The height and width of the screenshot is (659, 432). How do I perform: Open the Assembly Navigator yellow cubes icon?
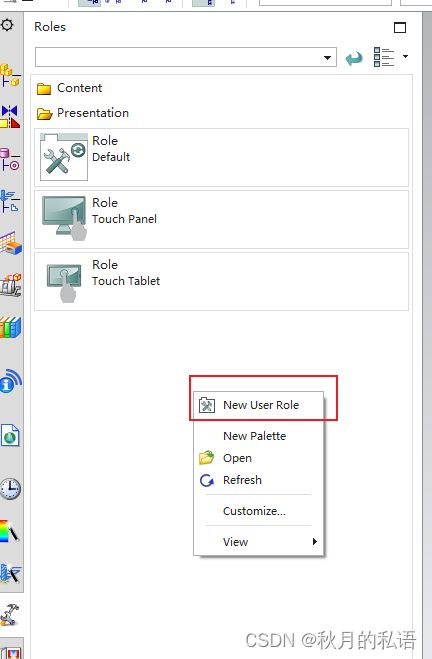[10, 75]
